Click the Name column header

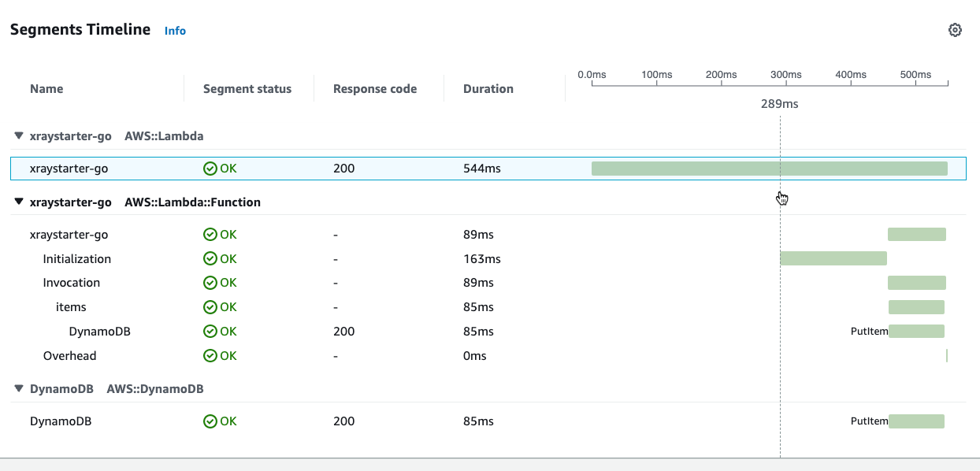coord(46,89)
